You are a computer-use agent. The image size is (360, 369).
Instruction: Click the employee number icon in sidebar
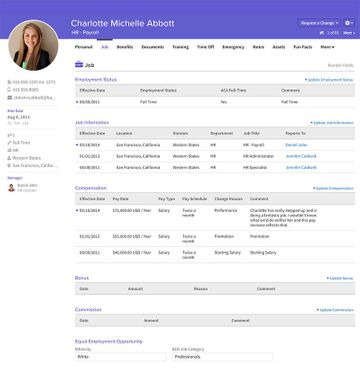pyautogui.click(x=9, y=135)
